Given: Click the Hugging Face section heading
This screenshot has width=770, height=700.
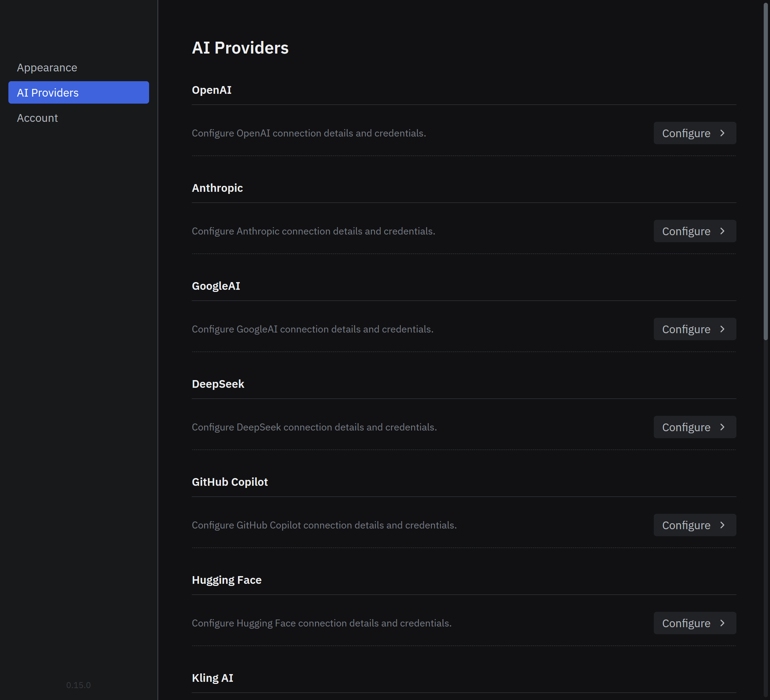Looking at the screenshot, I should point(226,580).
